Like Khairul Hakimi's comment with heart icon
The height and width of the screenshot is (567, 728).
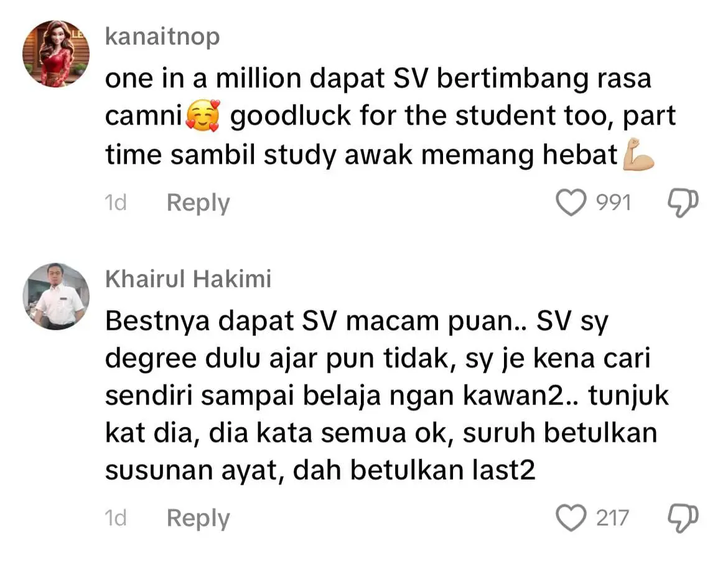[571, 518]
